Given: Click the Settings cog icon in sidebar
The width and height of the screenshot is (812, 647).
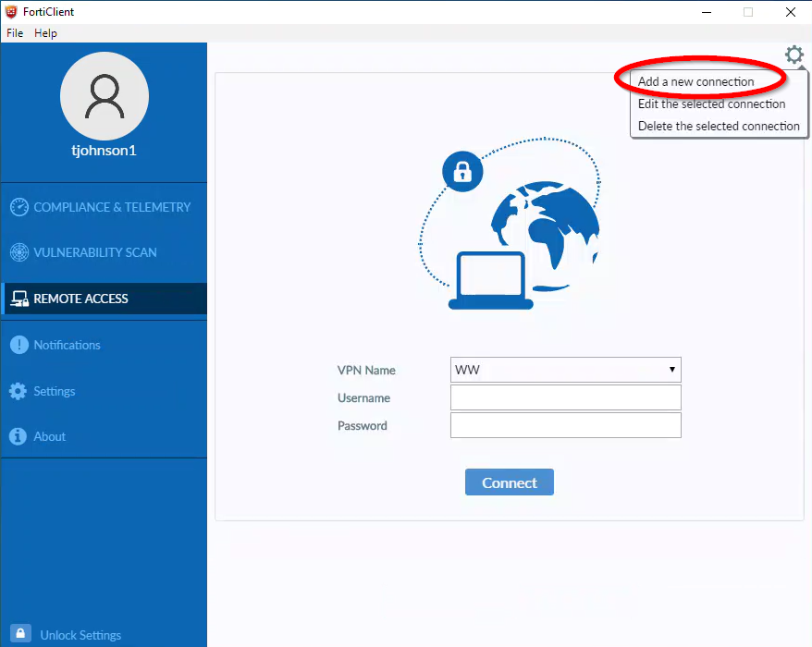Looking at the screenshot, I should click(x=18, y=391).
